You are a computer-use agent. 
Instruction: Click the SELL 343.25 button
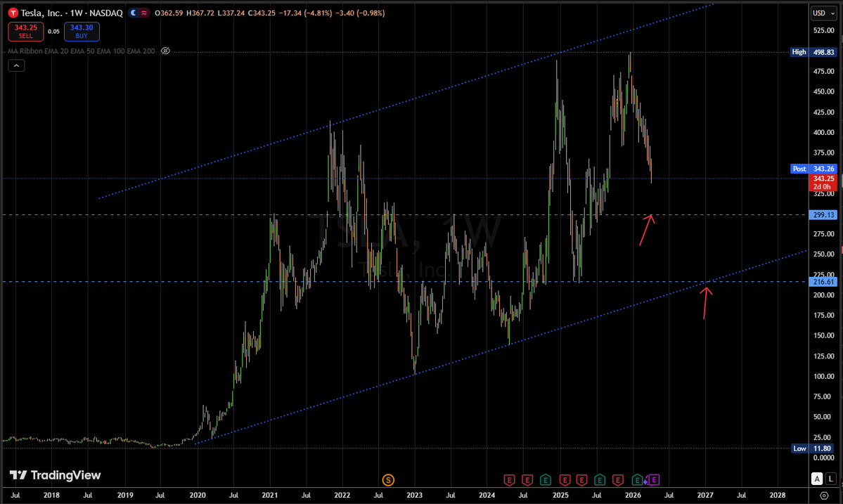[25, 31]
